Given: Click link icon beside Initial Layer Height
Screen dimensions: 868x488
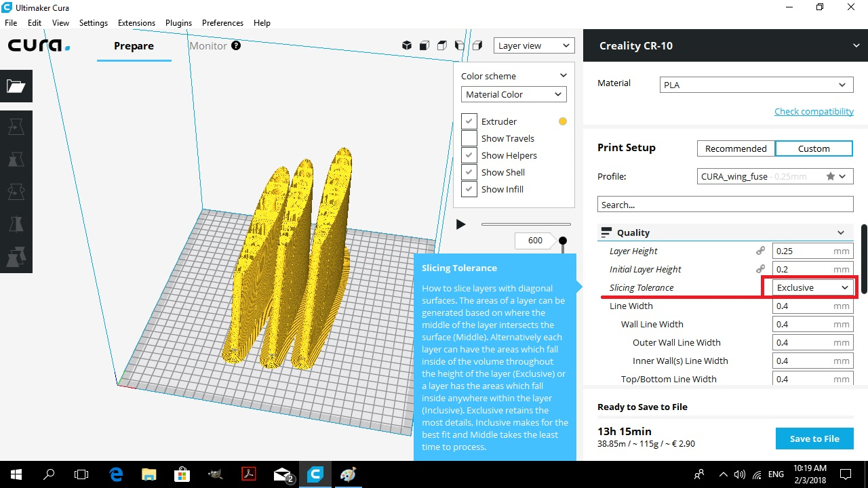Looking at the screenshot, I should click(761, 269).
